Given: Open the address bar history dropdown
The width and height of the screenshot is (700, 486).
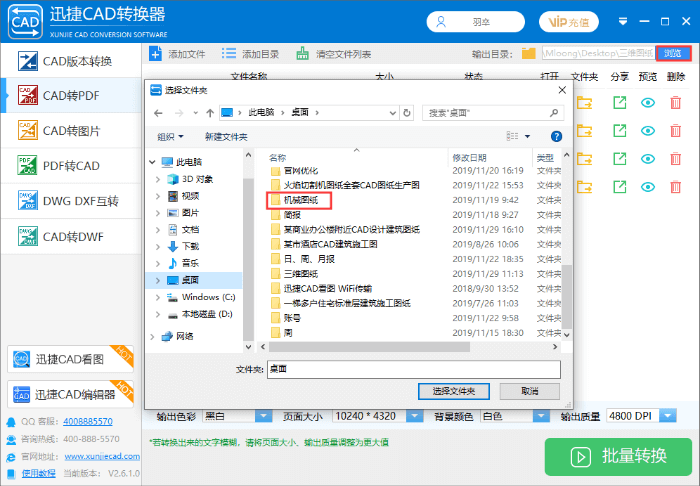Looking at the screenshot, I should 392,113.
